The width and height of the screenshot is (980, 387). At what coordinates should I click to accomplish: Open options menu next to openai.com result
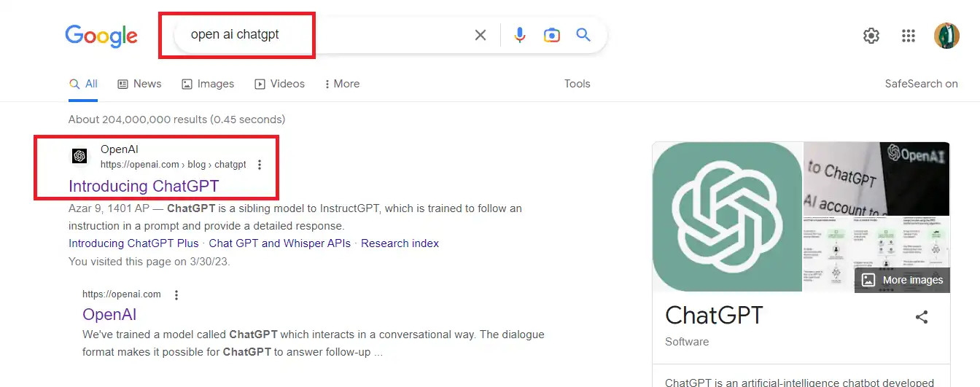coord(176,295)
